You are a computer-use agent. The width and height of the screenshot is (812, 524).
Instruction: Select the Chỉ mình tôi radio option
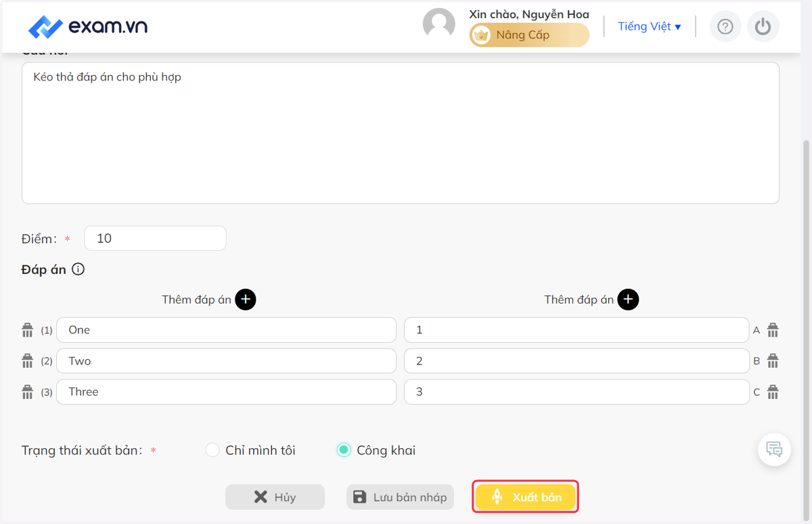212,450
